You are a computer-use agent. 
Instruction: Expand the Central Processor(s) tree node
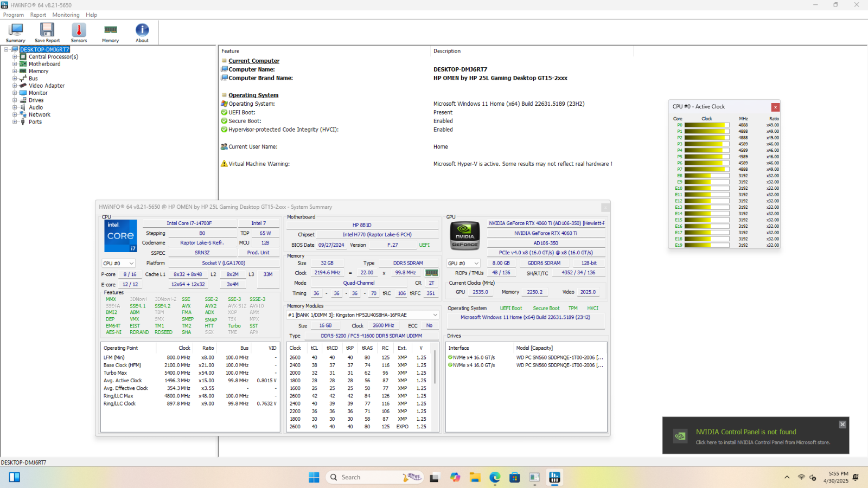(x=15, y=57)
